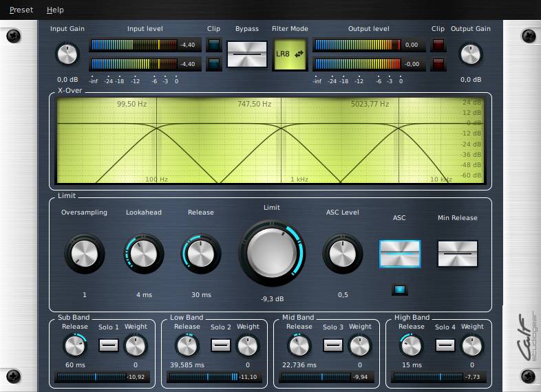Toggle the Min Release switch
Viewport: 541px width, 392px height.
(458, 254)
